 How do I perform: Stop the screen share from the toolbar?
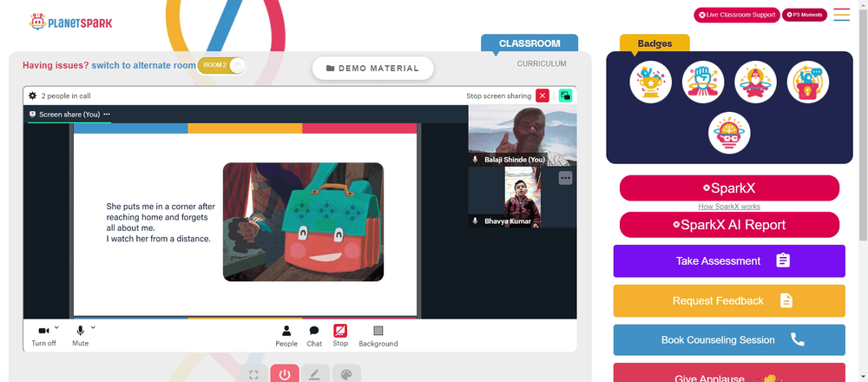(340, 335)
